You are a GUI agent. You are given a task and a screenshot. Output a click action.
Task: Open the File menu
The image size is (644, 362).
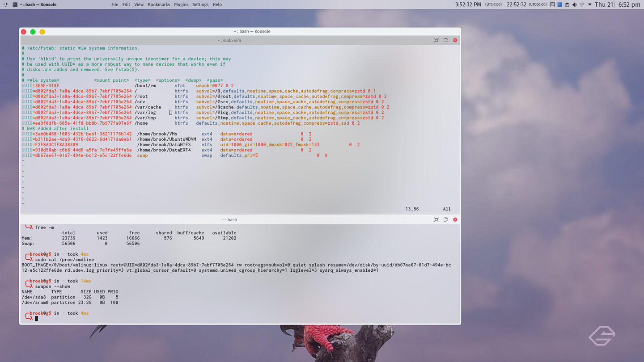(x=114, y=4)
